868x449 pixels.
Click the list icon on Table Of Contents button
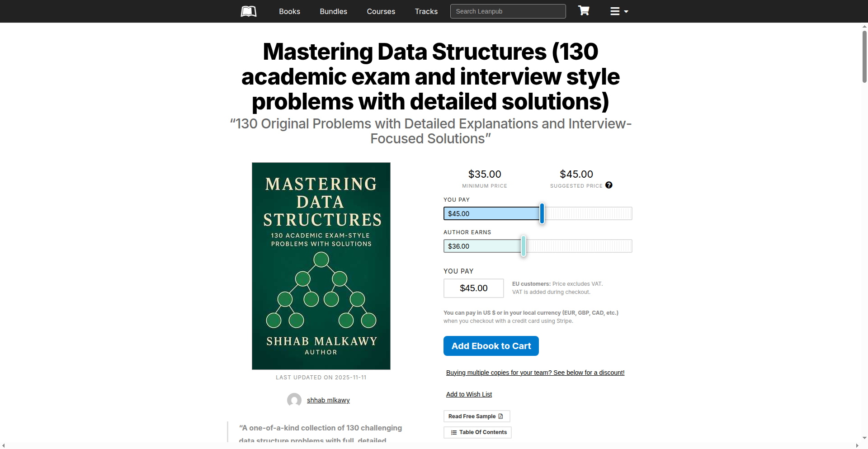(453, 432)
